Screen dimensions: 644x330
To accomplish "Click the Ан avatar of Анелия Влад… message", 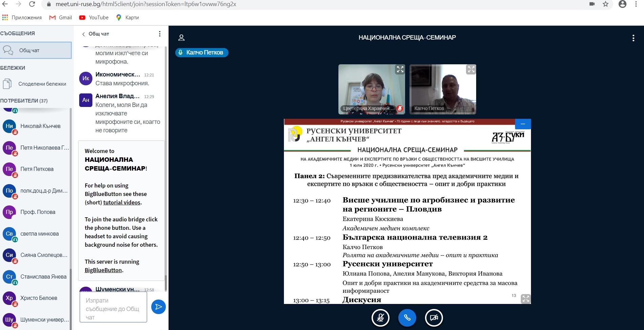I will (x=86, y=100).
